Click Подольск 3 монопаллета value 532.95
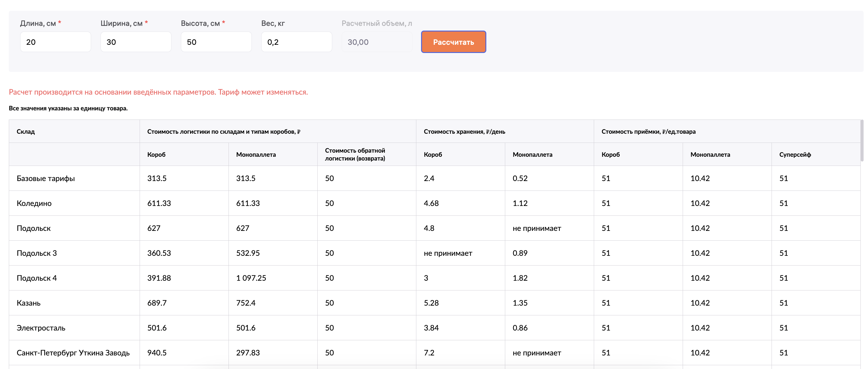Screen dimensions: 868x369 pyautogui.click(x=248, y=253)
